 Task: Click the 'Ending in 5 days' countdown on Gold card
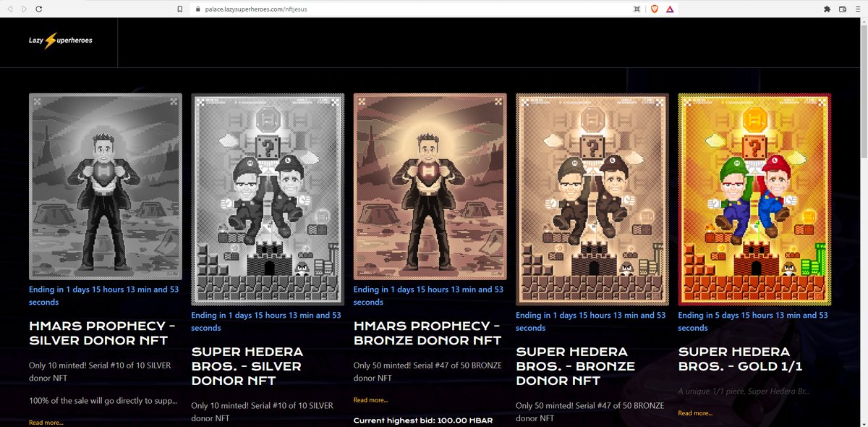pyautogui.click(x=753, y=321)
